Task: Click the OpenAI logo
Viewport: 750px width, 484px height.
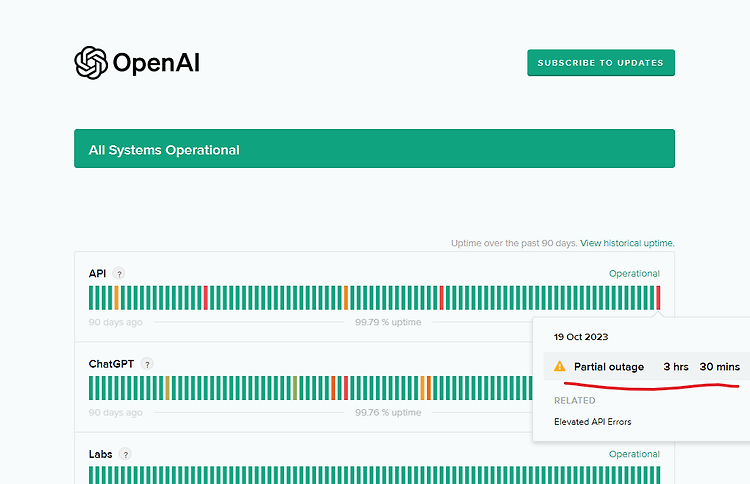Action: pos(137,63)
